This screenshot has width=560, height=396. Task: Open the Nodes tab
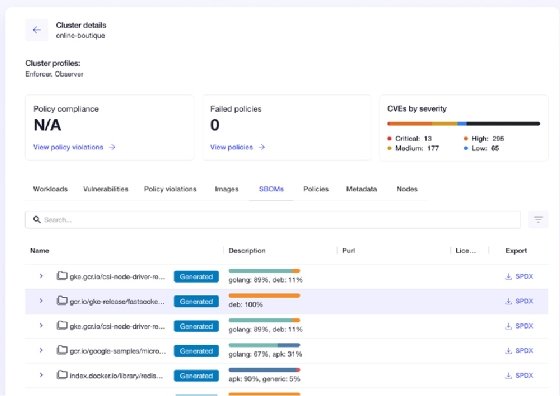pyautogui.click(x=407, y=189)
